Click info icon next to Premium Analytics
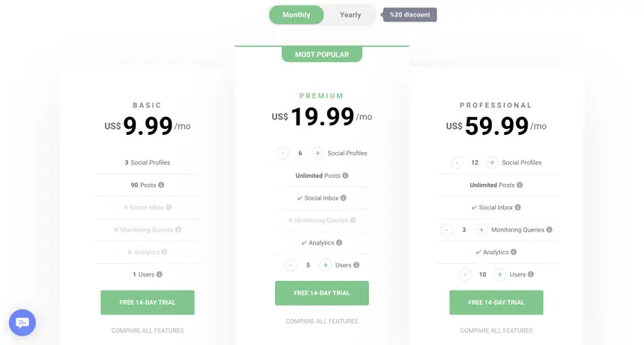Viewport: 644px width, 345px height. [339, 243]
